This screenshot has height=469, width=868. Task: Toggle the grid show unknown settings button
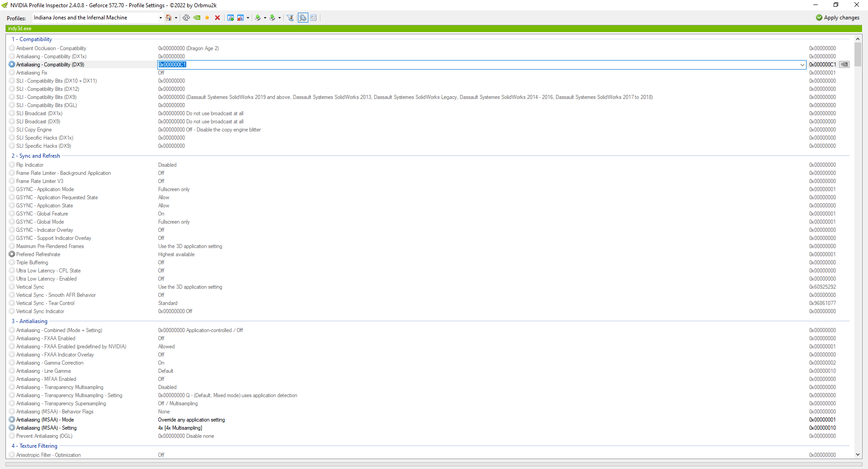click(x=313, y=18)
